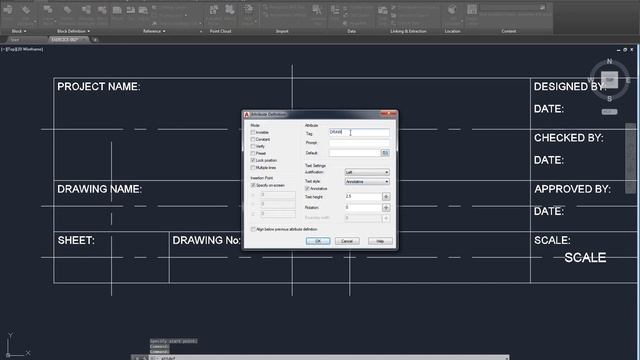Open the Point Cloud panel label
This screenshot has height=360, width=640.
tap(220, 31)
